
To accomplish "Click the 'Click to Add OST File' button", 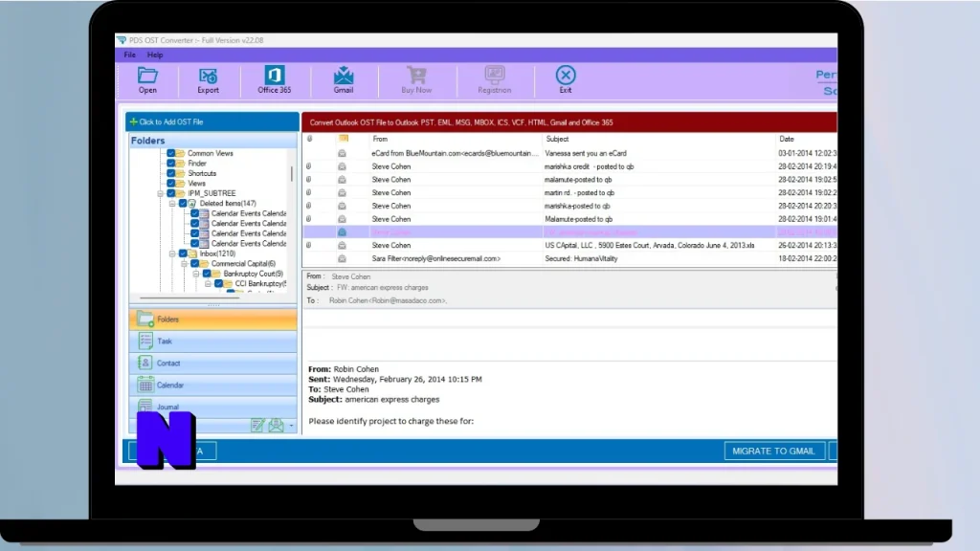I will [x=212, y=121].
